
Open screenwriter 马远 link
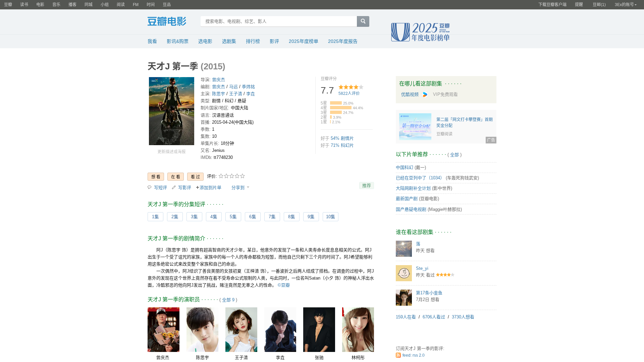click(233, 87)
